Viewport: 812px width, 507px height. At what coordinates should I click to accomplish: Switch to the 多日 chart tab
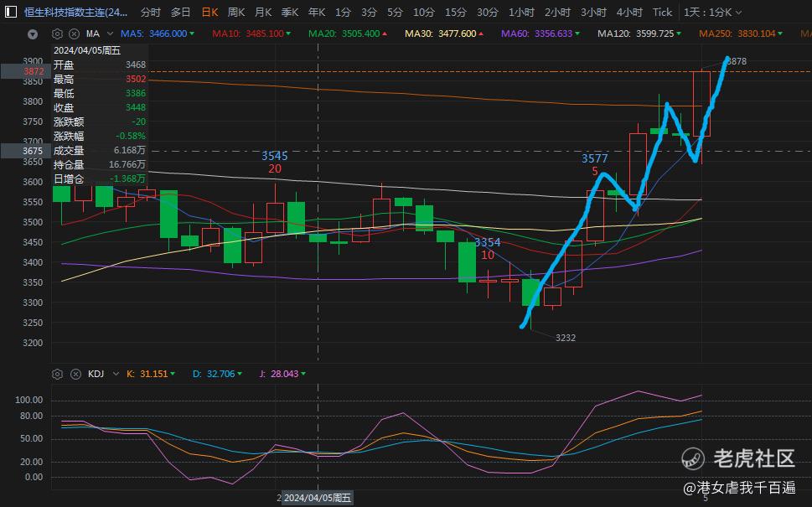[x=180, y=12]
